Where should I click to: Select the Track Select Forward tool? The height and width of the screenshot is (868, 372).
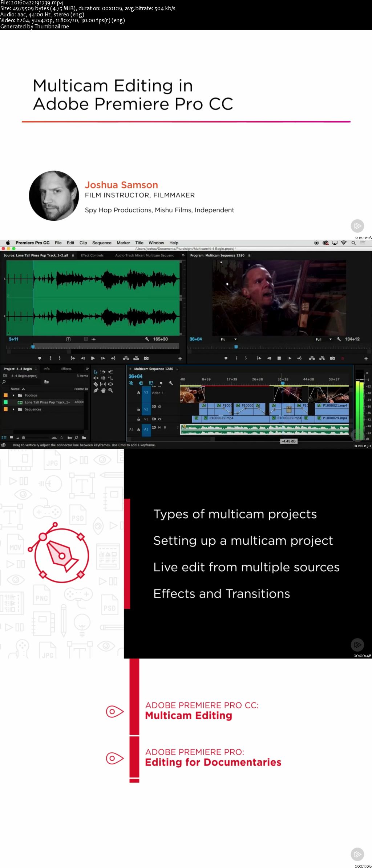103,372
